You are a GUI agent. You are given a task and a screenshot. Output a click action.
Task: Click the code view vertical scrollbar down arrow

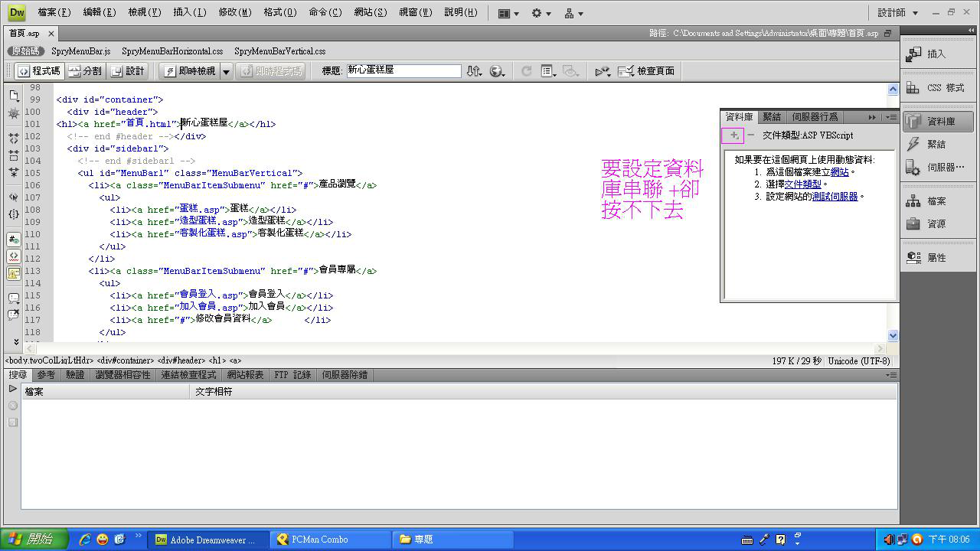point(893,335)
